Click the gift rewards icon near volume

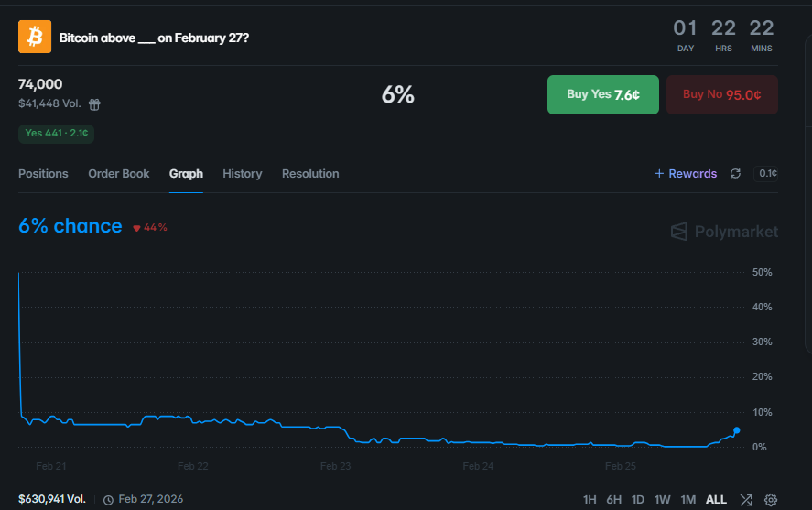click(94, 104)
